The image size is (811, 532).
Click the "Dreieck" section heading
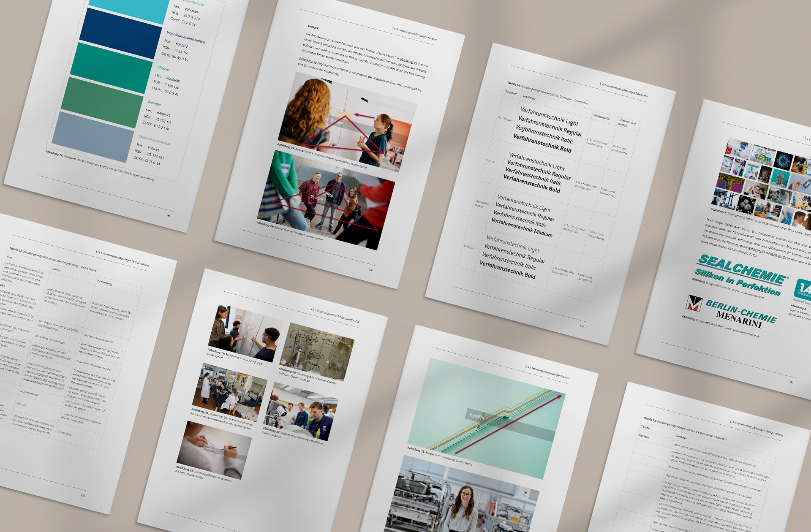click(x=313, y=27)
